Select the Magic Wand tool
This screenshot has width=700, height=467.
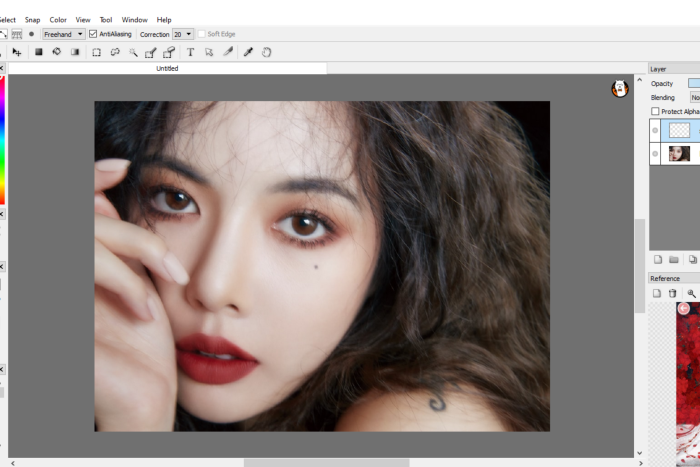tap(133, 53)
